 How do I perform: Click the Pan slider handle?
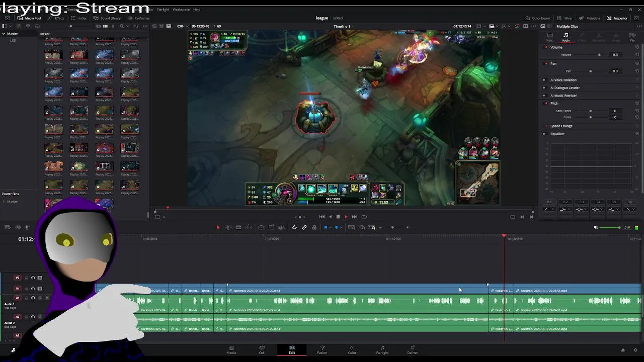(x=590, y=71)
